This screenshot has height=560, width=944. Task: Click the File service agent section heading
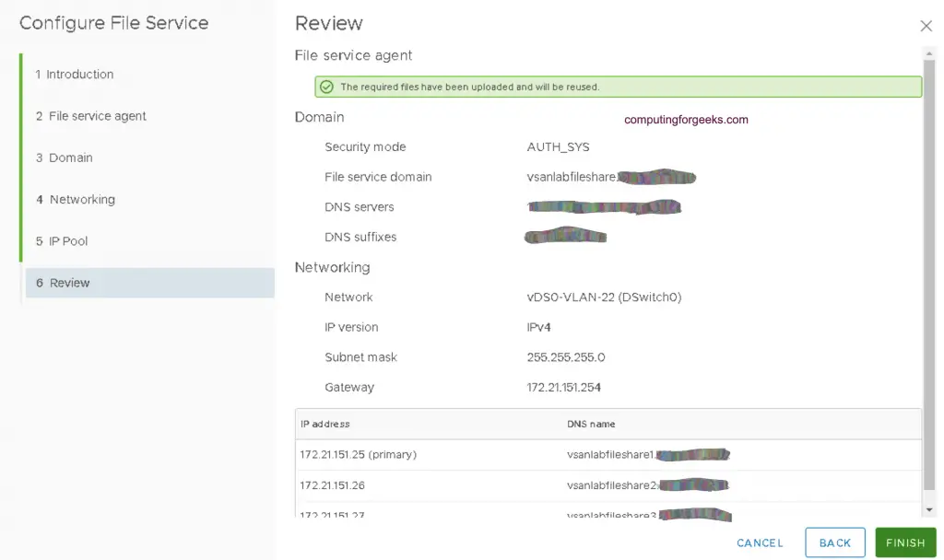[353, 55]
